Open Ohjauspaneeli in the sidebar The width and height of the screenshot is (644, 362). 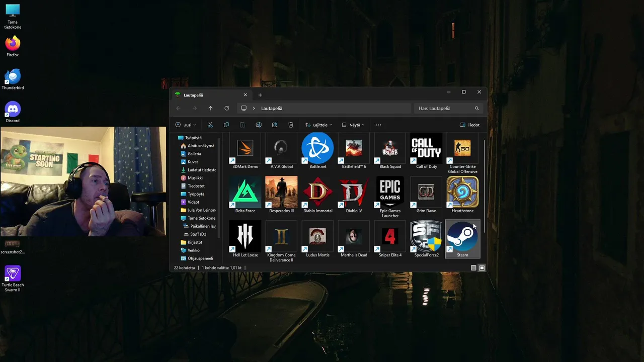click(197, 258)
